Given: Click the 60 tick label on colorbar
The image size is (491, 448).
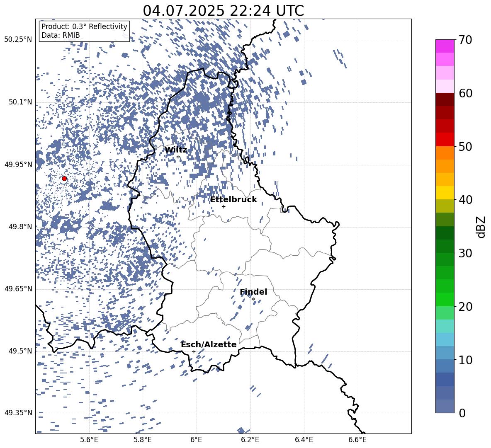Looking at the screenshot, I should point(465,93).
